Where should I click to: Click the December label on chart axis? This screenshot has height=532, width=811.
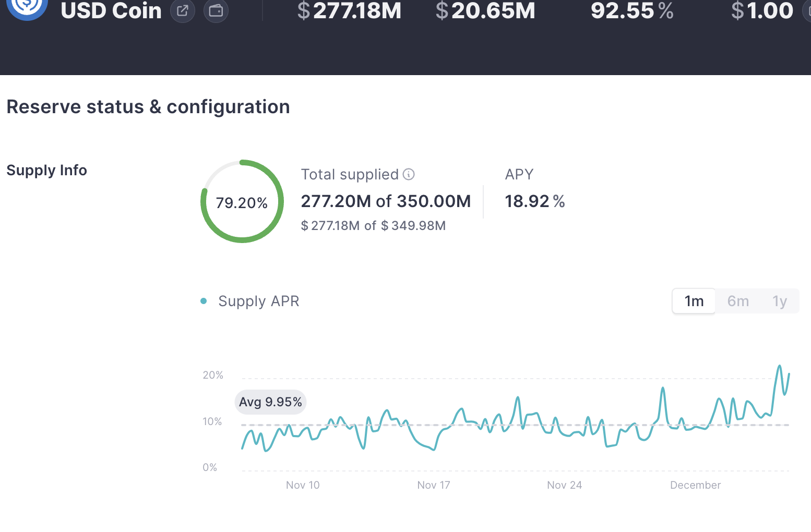(x=695, y=485)
